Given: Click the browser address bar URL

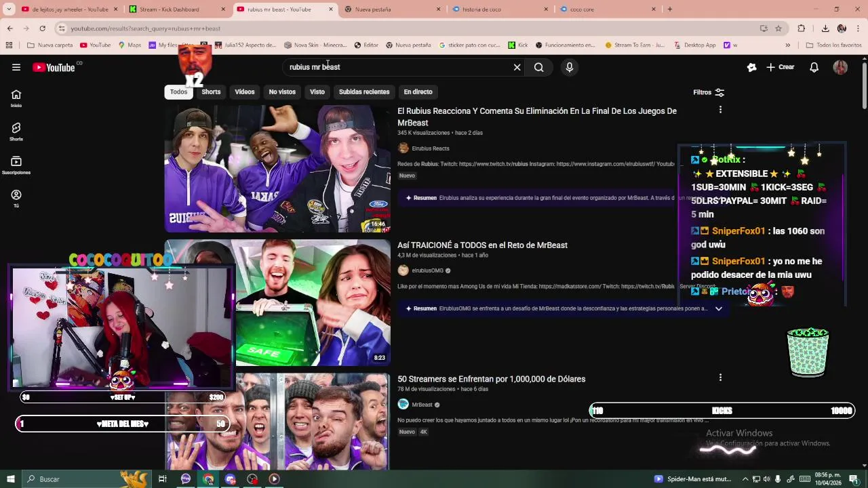Looking at the screenshot, I should [146, 28].
